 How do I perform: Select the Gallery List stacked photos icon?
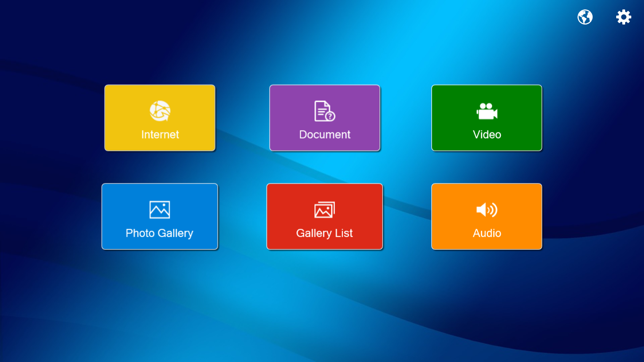coord(324,209)
